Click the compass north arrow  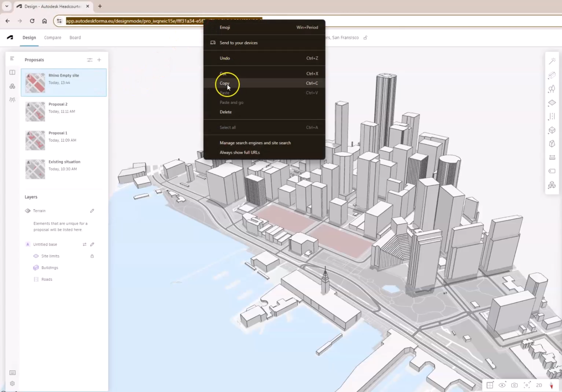(551, 385)
